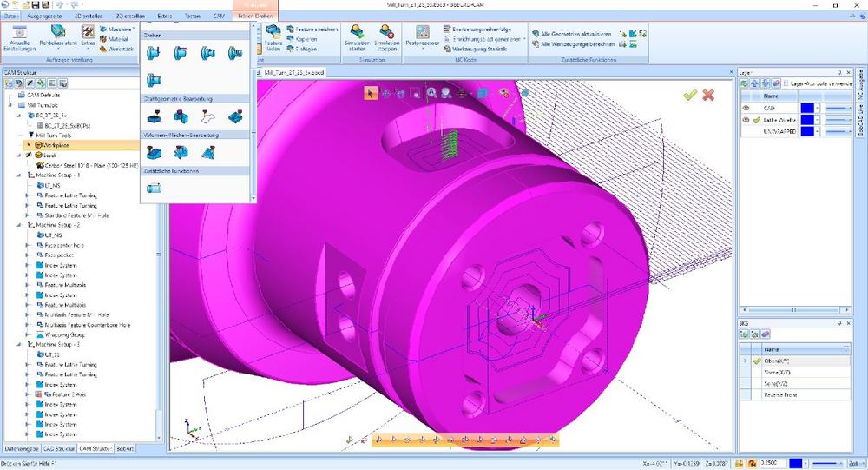868x470 pixels.
Task: Click the up-arrow icon in Layer panel toolbar
Action: 754,83
